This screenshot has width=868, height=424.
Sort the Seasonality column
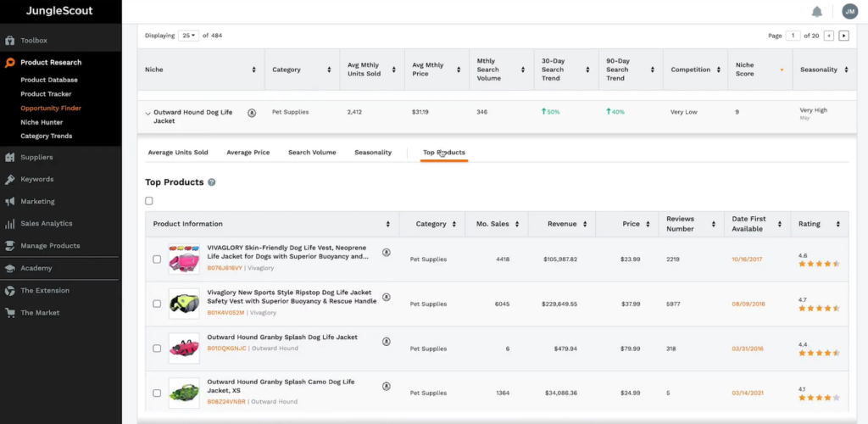coord(847,70)
